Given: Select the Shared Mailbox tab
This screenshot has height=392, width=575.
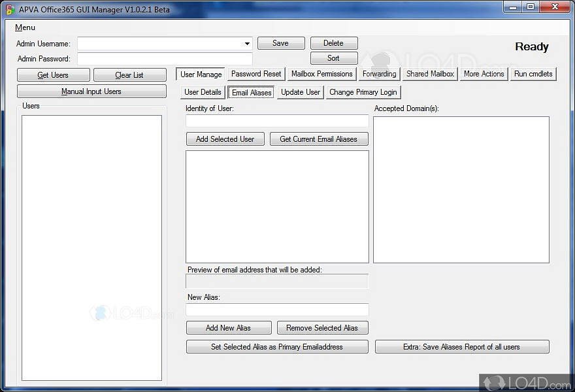Looking at the screenshot, I should tap(429, 74).
